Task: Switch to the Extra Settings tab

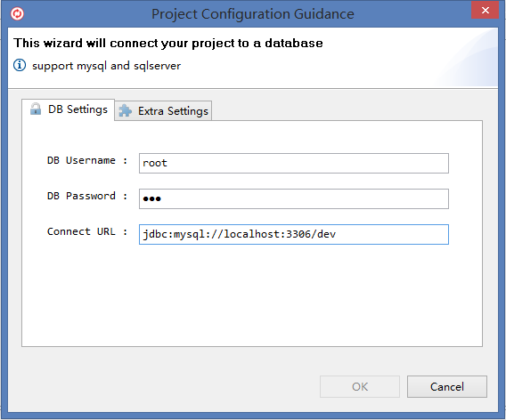Action: click(x=163, y=111)
